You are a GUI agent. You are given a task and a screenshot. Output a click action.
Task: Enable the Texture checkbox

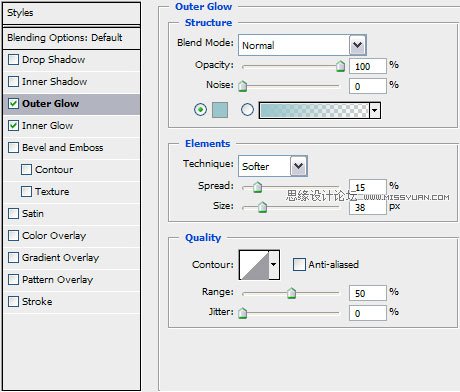tap(26, 192)
